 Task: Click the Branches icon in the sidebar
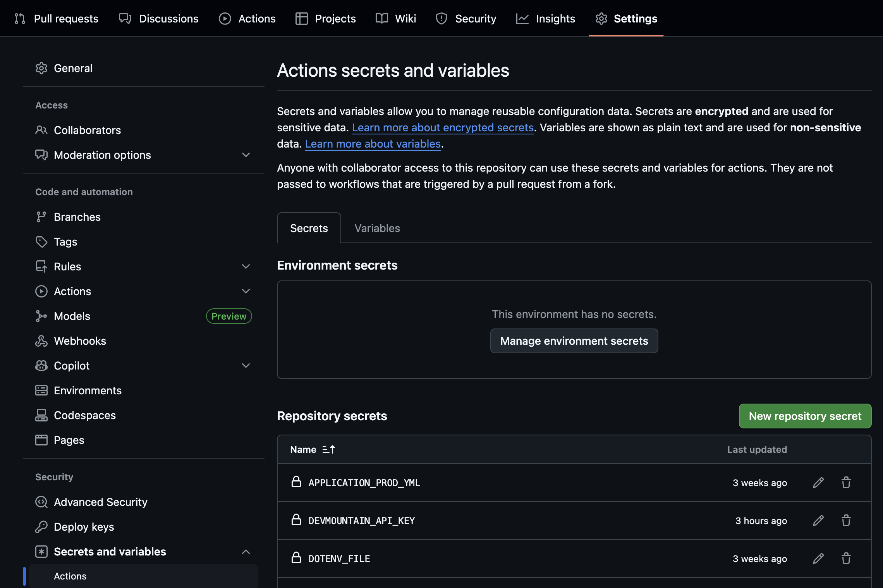click(41, 217)
